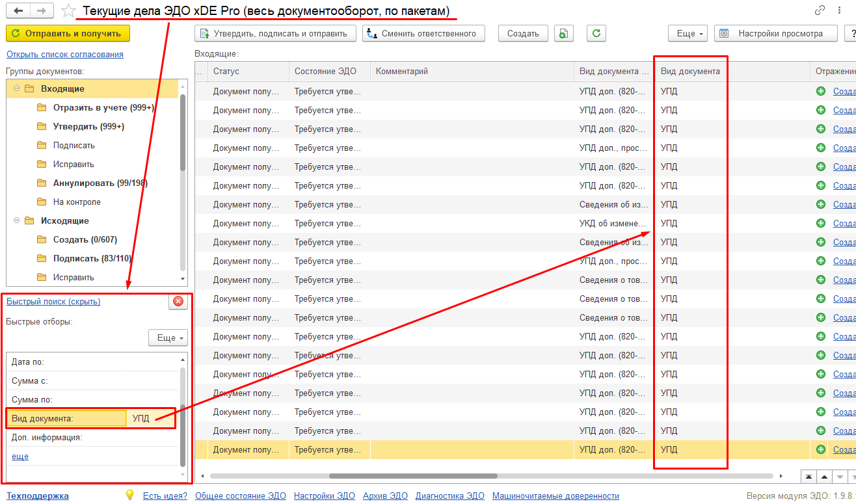Close the quick search panel red X
The image size is (856, 504).
pyautogui.click(x=178, y=301)
